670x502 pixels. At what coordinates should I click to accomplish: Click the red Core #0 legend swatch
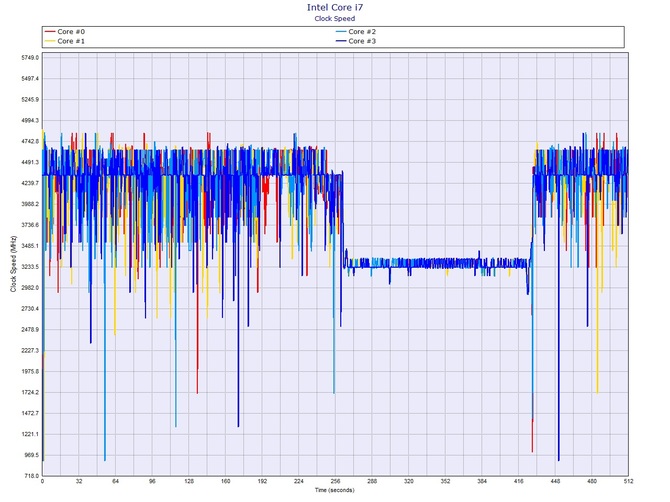[x=50, y=32]
